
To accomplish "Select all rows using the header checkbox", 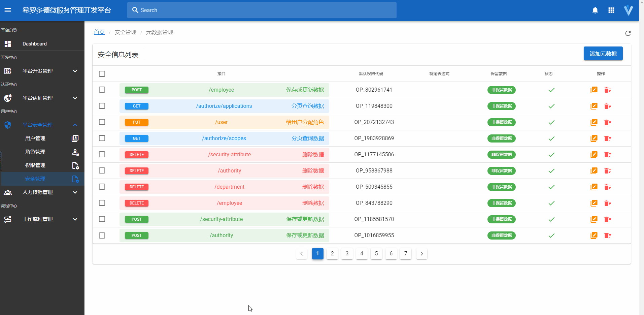I will [102, 73].
